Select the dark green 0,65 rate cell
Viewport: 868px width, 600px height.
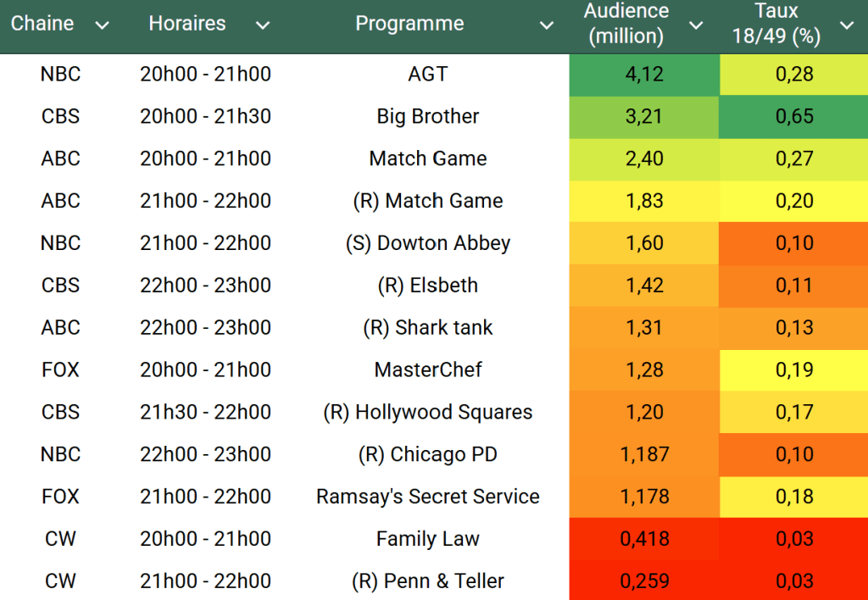(x=794, y=116)
